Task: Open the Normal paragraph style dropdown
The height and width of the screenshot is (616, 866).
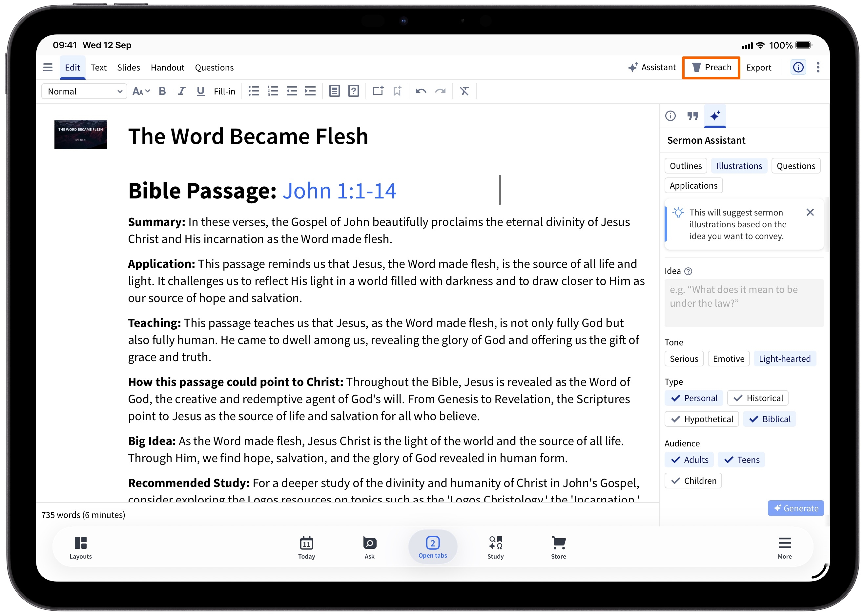Action: 84,92
